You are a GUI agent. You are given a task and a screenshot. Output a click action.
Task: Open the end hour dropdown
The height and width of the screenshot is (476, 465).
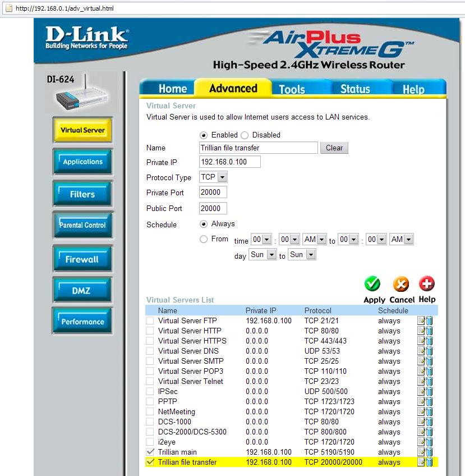[x=348, y=240]
